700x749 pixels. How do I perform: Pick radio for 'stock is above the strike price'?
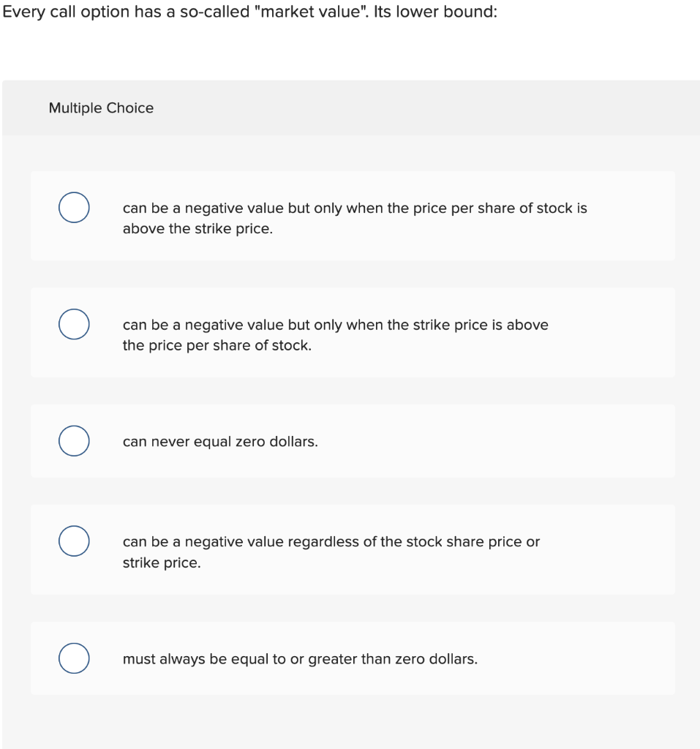(74, 207)
